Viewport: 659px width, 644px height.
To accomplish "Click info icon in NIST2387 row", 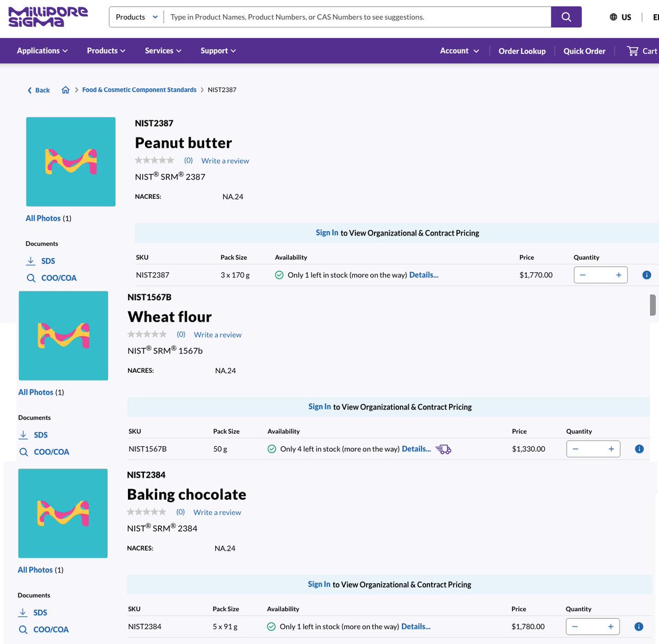I will pyautogui.click(x=646, y=275).
